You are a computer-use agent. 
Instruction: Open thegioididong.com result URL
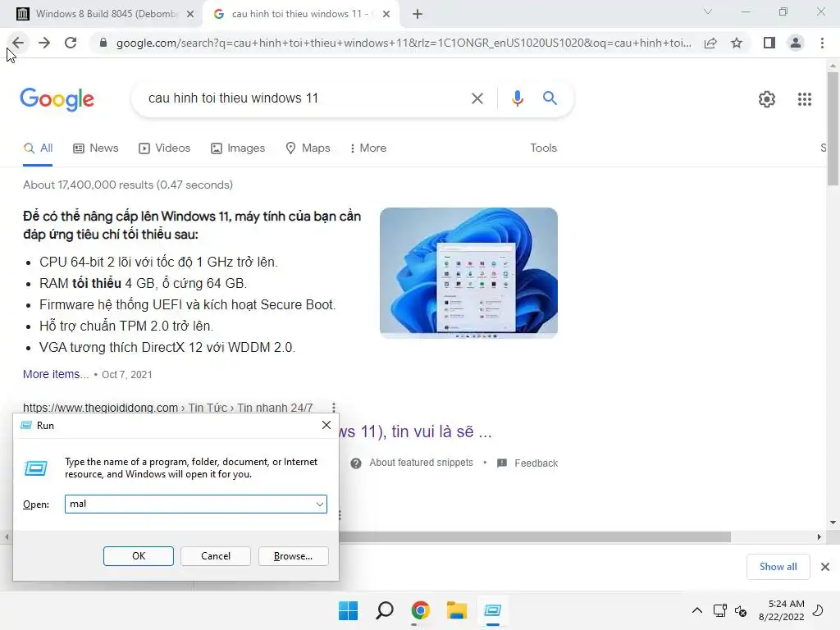[167, 408]
